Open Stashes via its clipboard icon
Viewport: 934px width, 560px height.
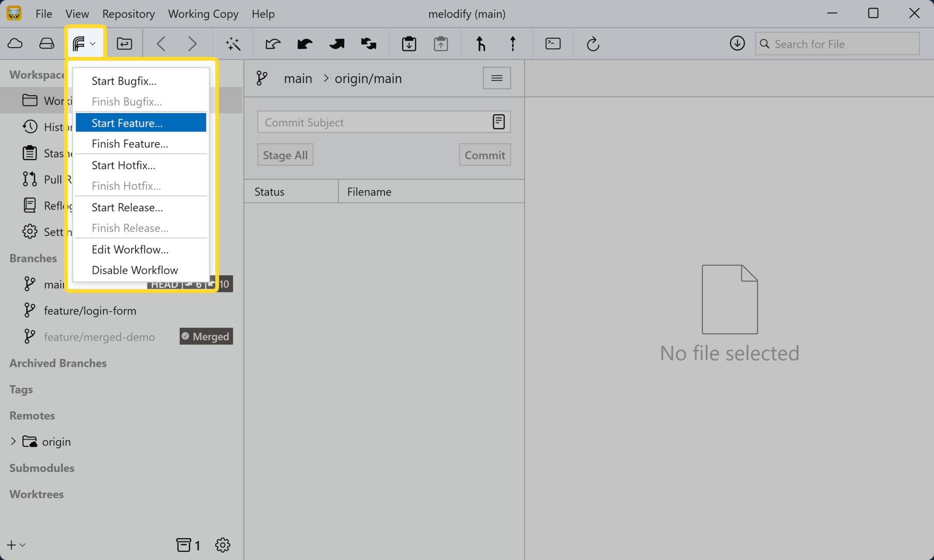tap(30, 153)
